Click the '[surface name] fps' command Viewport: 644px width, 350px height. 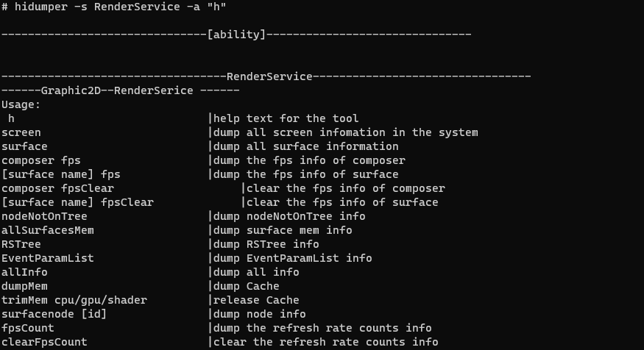pyautogui.click(x=61, y=174)
